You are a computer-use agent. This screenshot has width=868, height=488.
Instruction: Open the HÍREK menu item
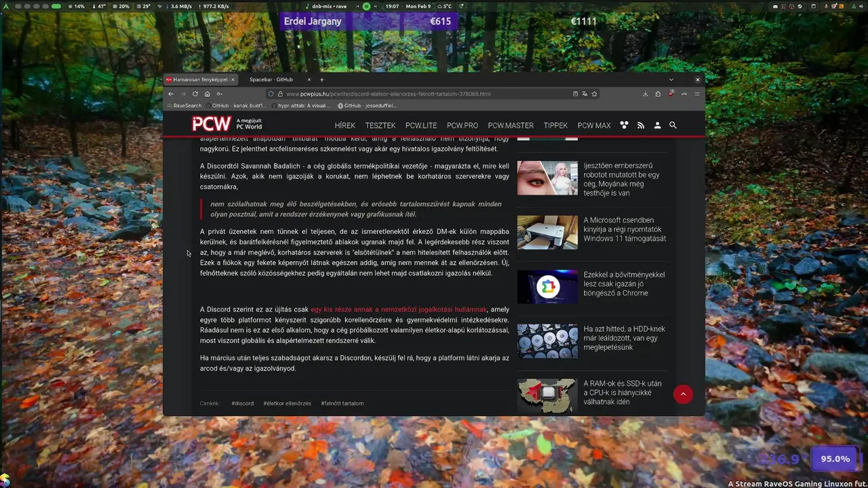click(344, 125)
